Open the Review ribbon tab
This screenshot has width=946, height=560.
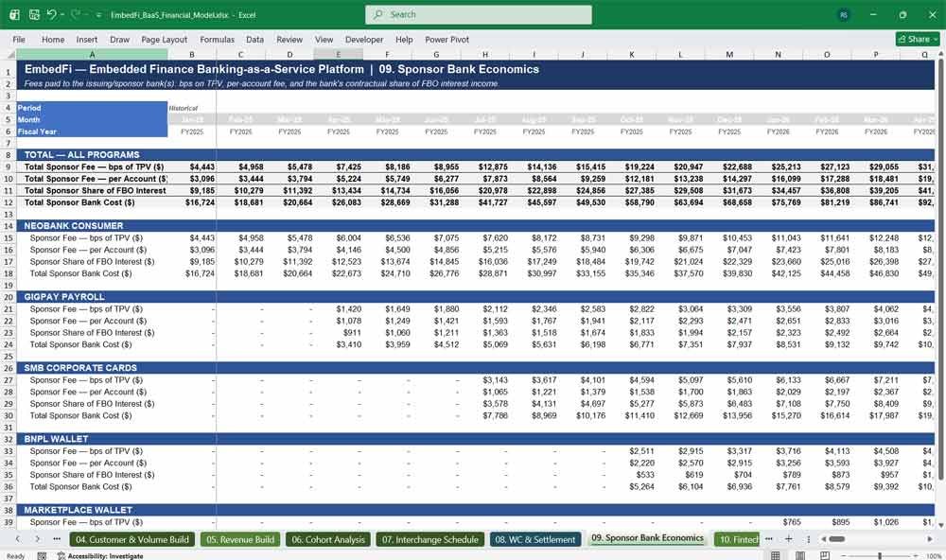coord(289,39)
